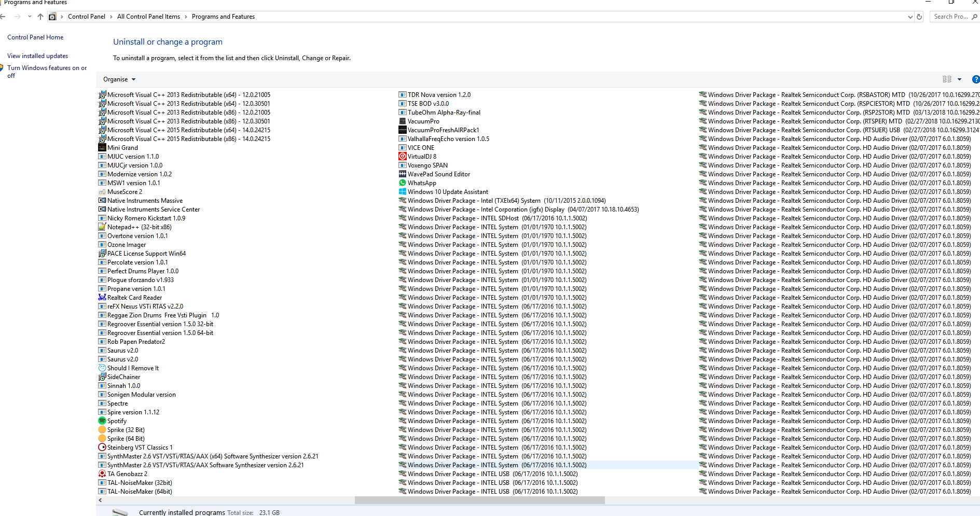Click the scrollbar left arrow
This screenshot has width=980, height=516.
(100, 500)
